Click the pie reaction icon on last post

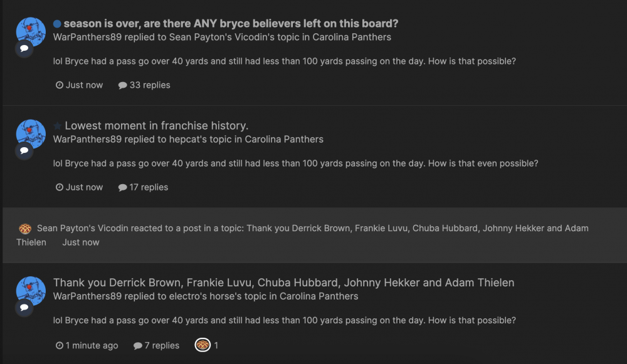tap(202, 345)
